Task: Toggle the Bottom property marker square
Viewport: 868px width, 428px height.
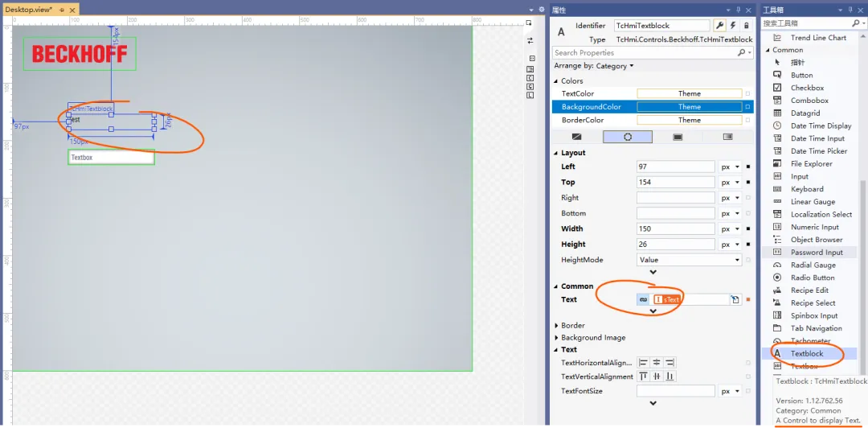Action: pos(748,213)
